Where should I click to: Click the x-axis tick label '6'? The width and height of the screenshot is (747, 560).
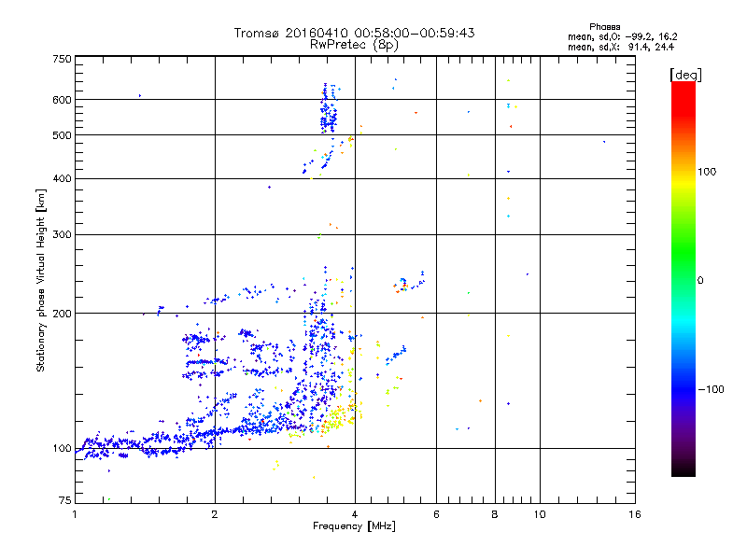[x=436, y=514]
